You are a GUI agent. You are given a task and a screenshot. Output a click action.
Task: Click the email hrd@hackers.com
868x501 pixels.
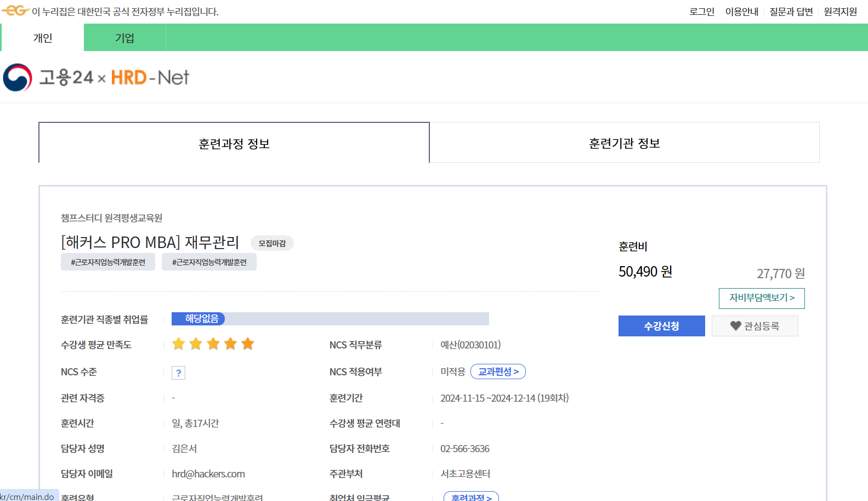click(x=208, y=474)
